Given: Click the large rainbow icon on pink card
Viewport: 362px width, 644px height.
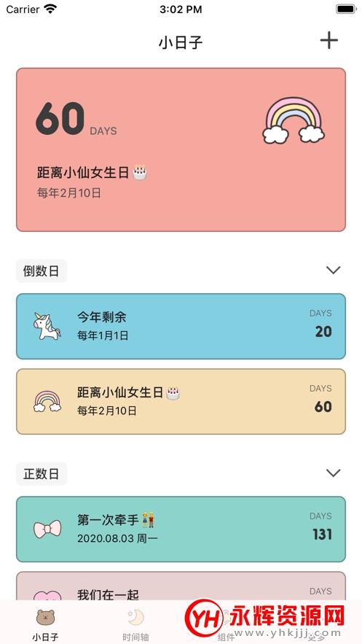Looking at the screenshot, I should (294, 121).
